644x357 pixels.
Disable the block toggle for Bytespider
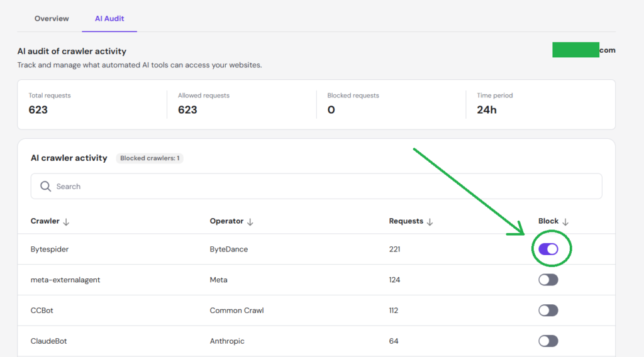click(x=548, y=250)
